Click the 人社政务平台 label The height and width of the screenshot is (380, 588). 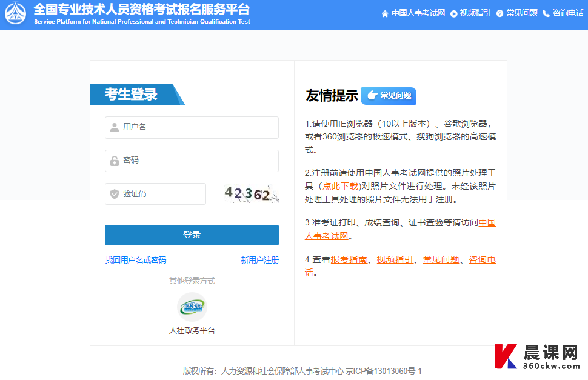pos(192,330)
